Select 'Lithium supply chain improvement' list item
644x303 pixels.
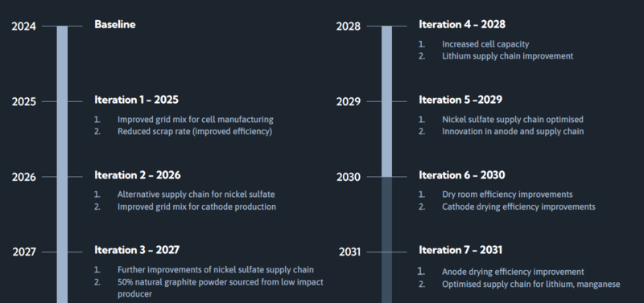coord(508,56)
